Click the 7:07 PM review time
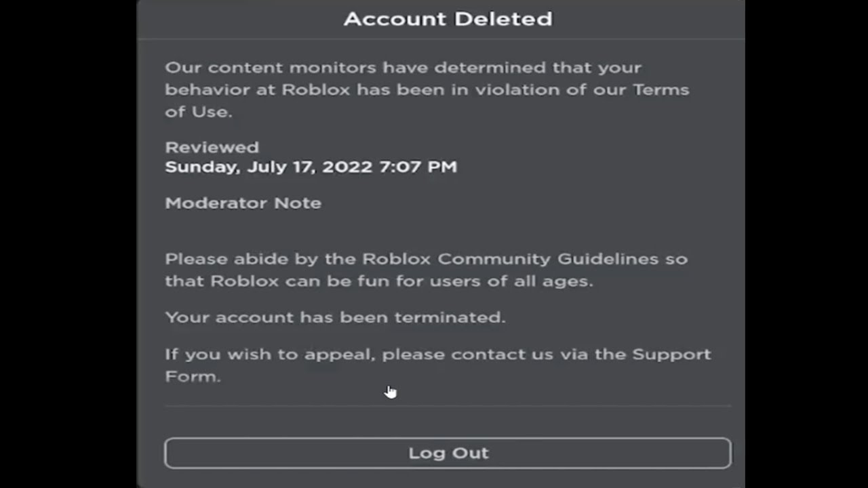This screenshot has width=868, height=488. 418,167
